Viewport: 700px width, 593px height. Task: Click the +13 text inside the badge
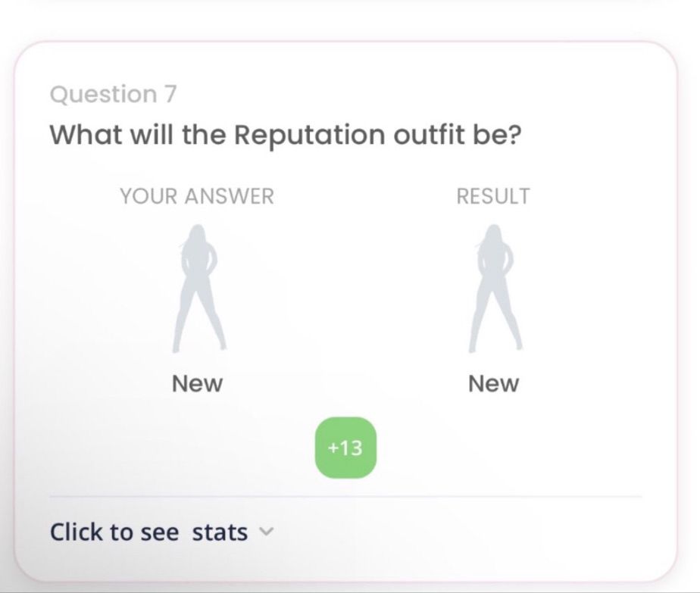coord(345,448)
